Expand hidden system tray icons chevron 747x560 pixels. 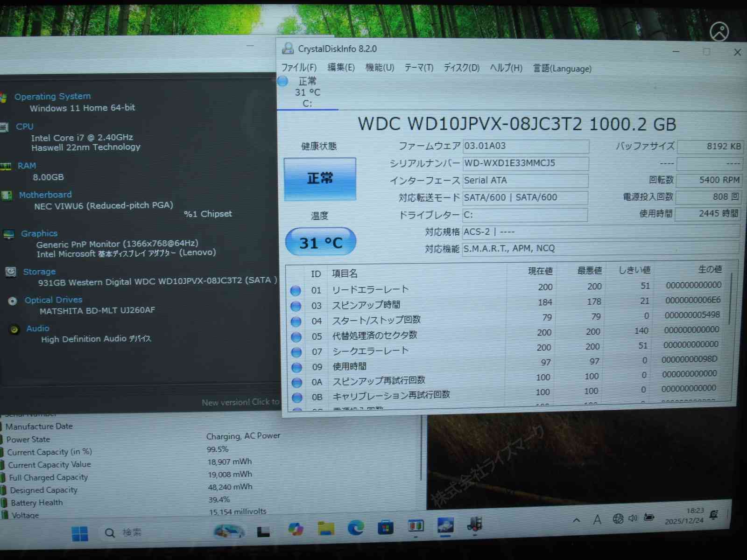point(577,520)
